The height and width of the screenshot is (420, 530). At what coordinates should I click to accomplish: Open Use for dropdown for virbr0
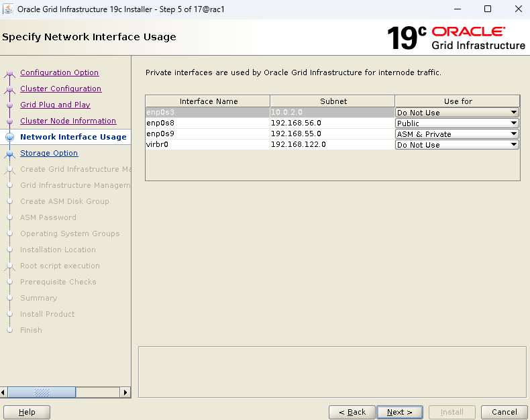(457, 145)
